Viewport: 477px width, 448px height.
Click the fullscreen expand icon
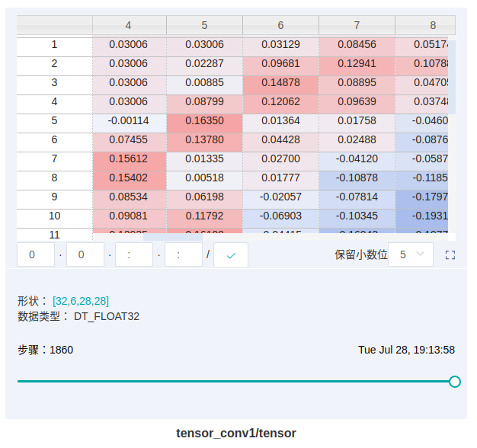point(450,255)
